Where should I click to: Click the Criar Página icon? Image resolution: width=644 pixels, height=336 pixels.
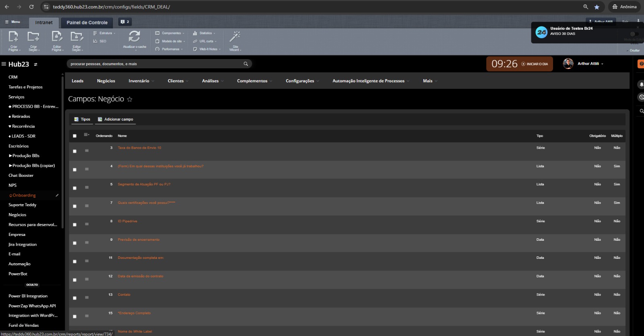point(14,37)
